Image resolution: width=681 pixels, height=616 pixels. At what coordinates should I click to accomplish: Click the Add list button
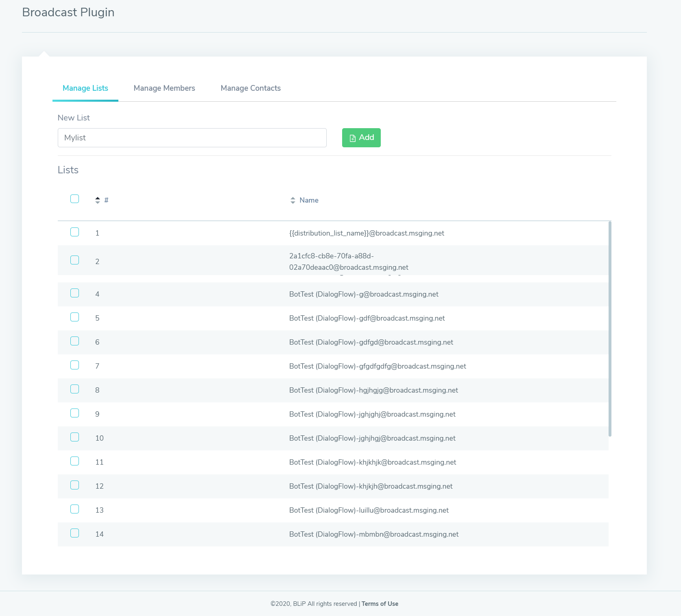tap(361, 138)
